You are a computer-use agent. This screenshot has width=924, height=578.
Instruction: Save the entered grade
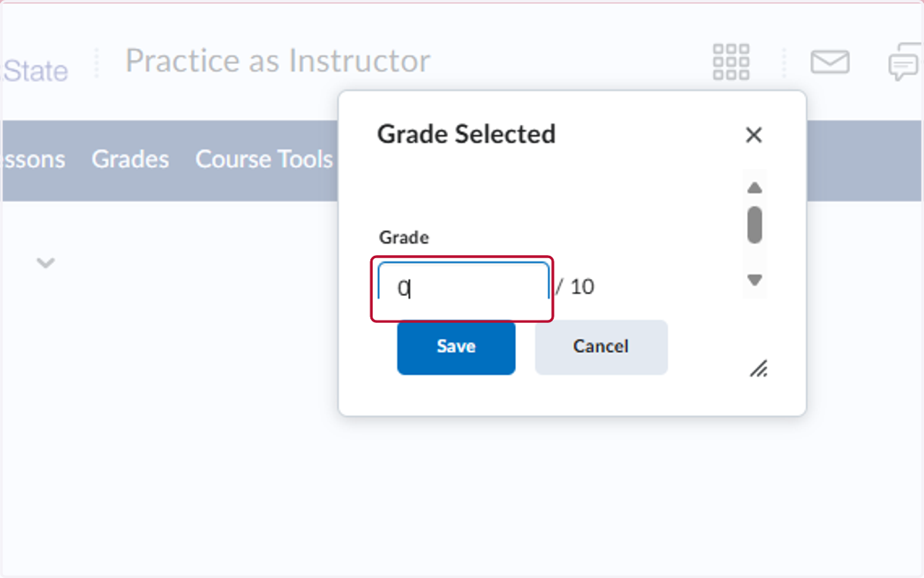coord(456,347)
